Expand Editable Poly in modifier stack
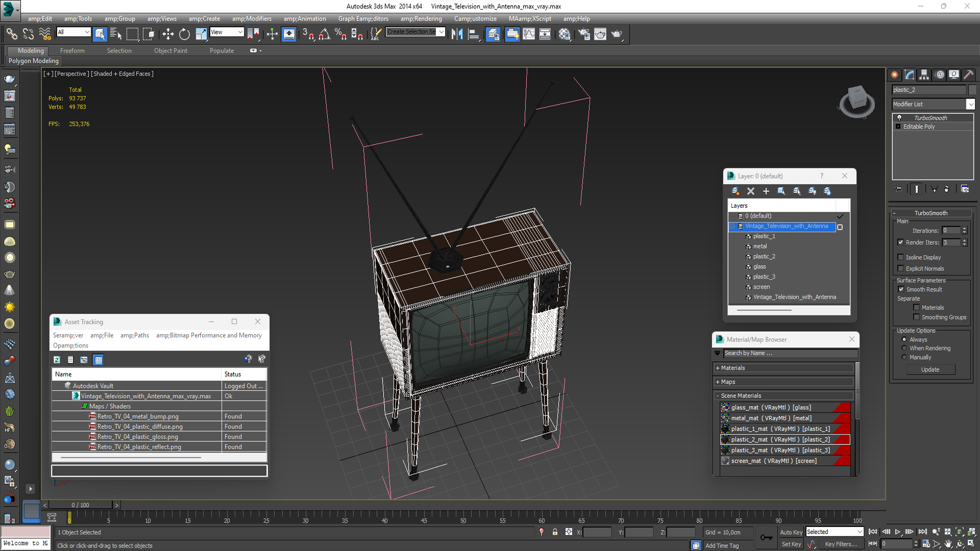The image size is (980, 551). [x=898, y=127]
